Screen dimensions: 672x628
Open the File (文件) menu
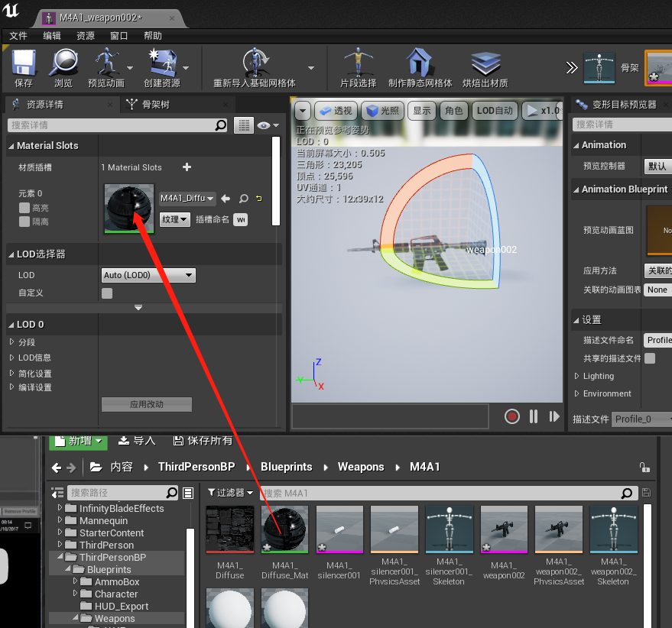[18, 36]
